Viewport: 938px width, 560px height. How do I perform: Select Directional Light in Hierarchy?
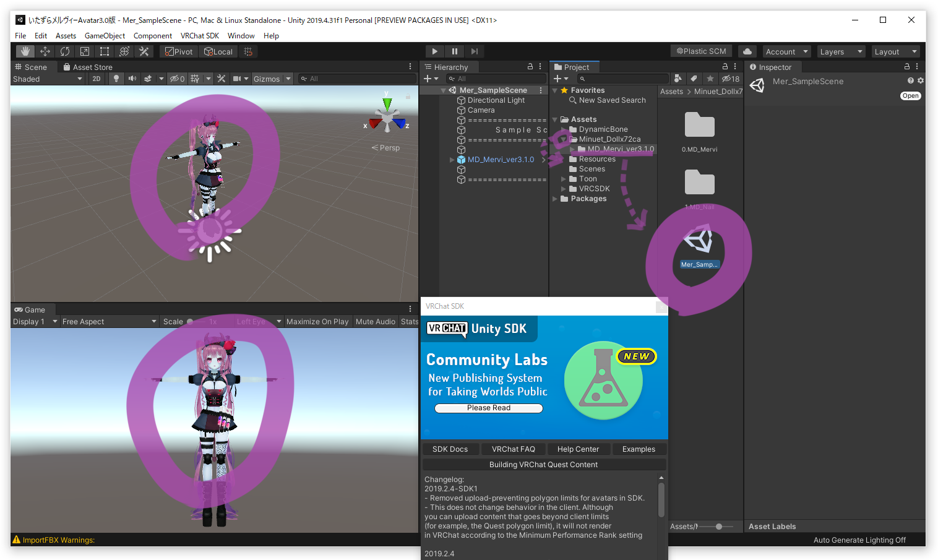(x=496, y=100)
